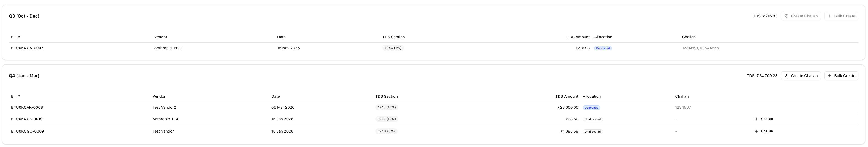Screen dimensions: 868x147
Task: Click challan number 1234567
Action: coord(683,108)
